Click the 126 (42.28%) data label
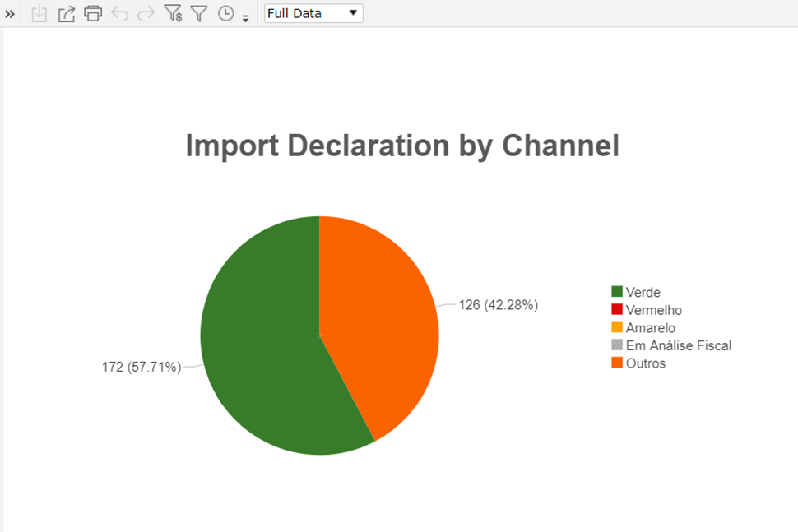The image size is (798, 532). click(499, 305)
